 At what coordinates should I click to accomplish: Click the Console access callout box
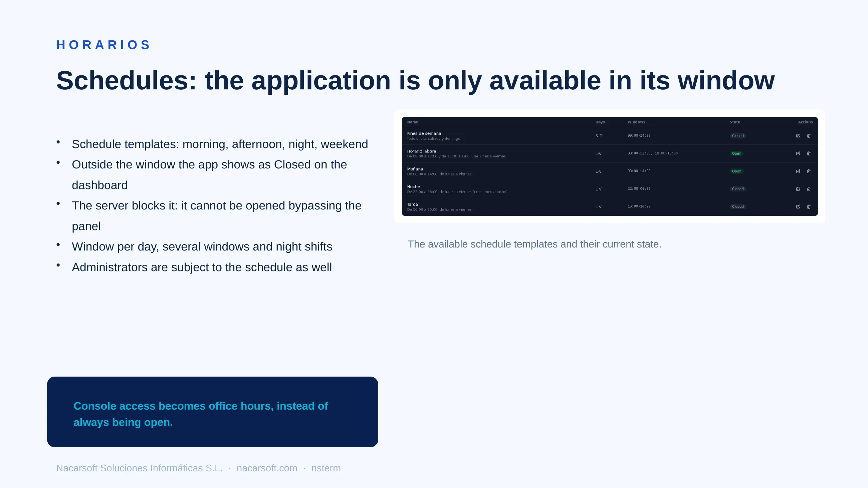point(213,412)
